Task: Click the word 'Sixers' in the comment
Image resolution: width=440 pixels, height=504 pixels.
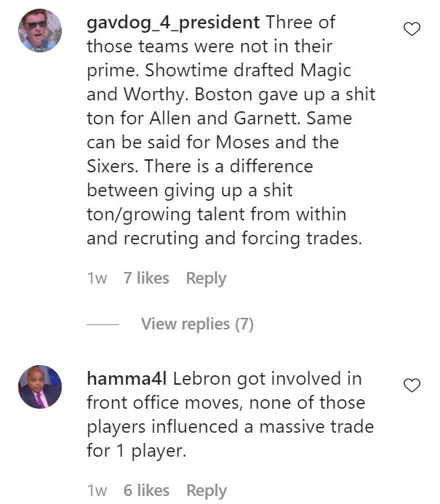Action: click(x=111, y=166)
